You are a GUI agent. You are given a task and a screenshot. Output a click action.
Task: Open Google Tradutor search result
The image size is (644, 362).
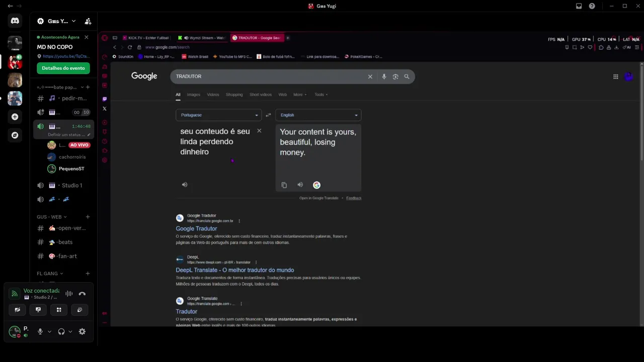(196, 229)
